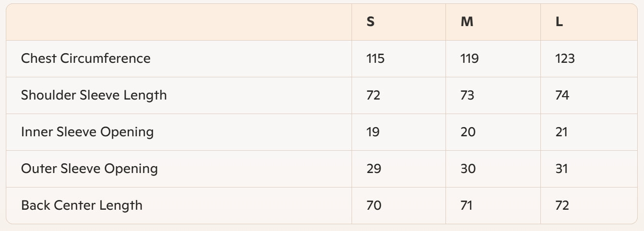
Task: Click the chest circumference value 115
Action: coord(375,59)
